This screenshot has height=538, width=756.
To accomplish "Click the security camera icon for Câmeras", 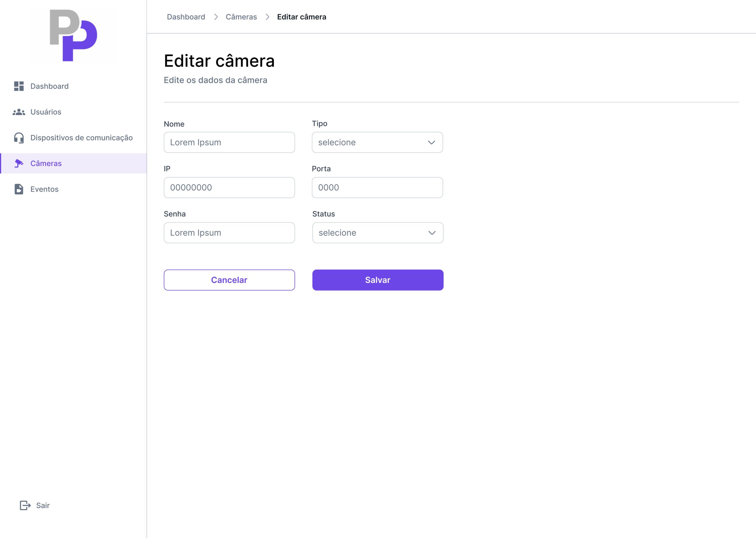I will (19, 163).
